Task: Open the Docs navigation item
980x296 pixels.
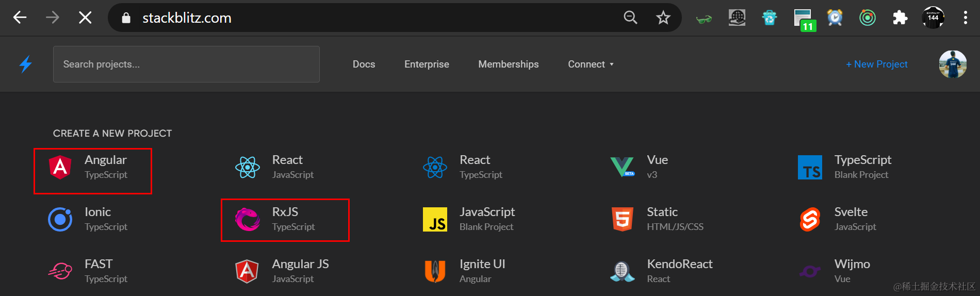Action: coord(364,64)
